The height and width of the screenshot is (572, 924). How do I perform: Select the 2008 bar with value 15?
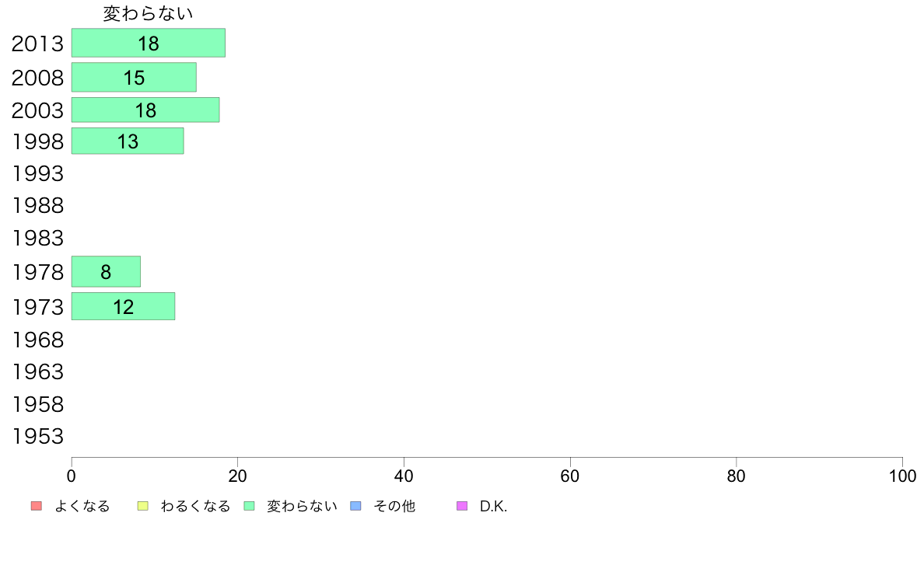(x=134, y=78)
